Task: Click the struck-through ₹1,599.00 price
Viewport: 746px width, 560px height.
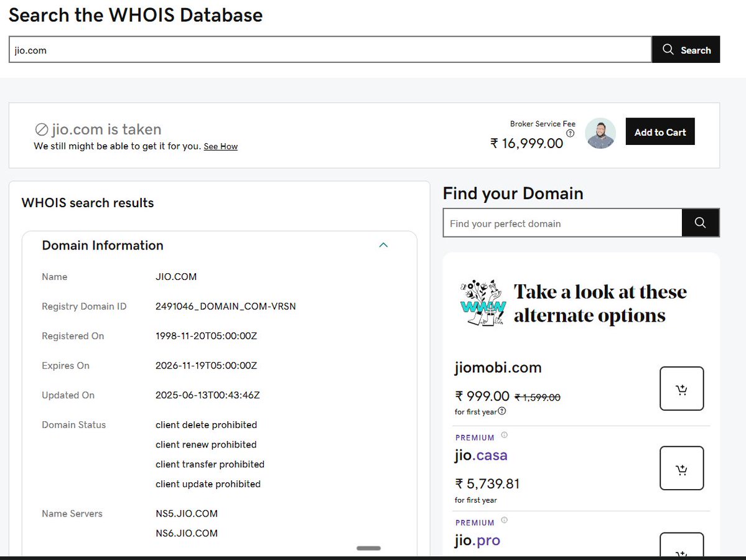Action: click(538, 397)
